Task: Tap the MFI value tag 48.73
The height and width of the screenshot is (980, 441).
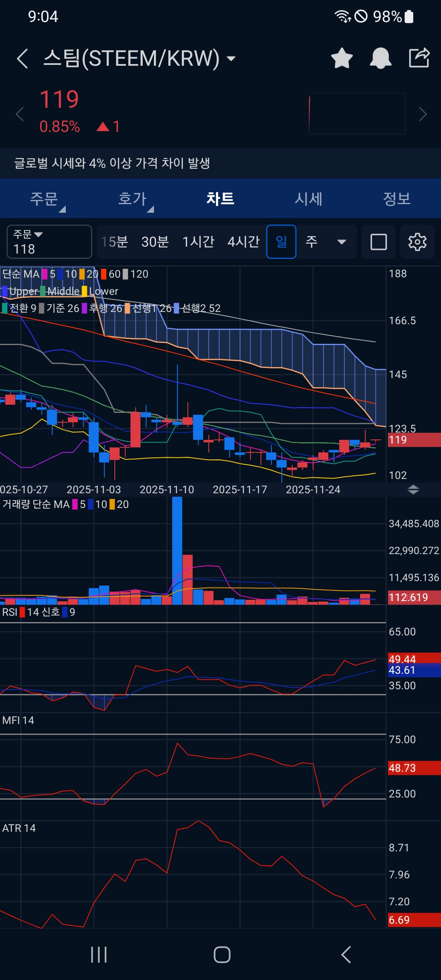Action: click(414, 768)
